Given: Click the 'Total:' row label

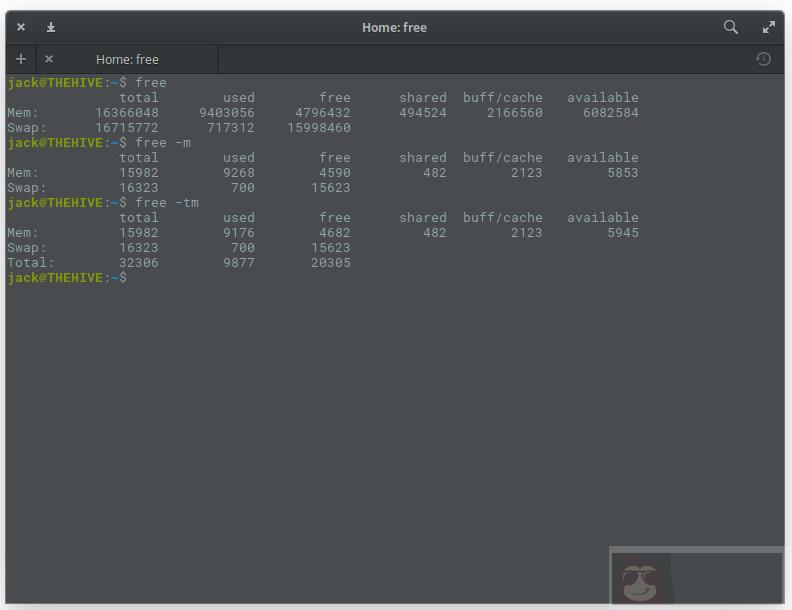Looking at the screenshot, I should (31, 263).
